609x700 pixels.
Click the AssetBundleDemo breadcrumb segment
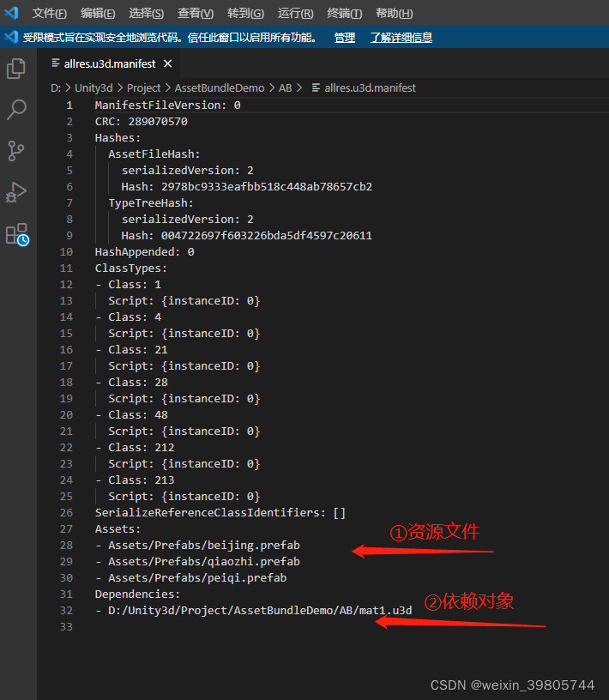coord(220,88)
